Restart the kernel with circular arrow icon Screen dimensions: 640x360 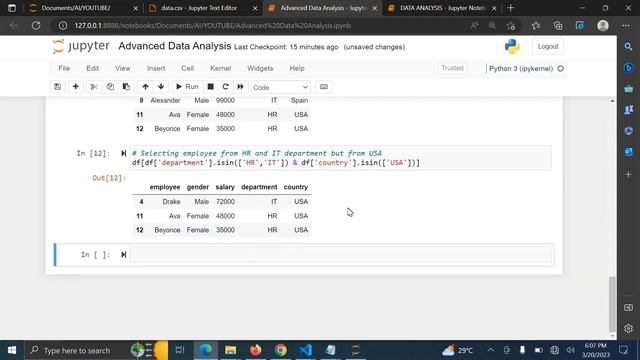point(225,87)
